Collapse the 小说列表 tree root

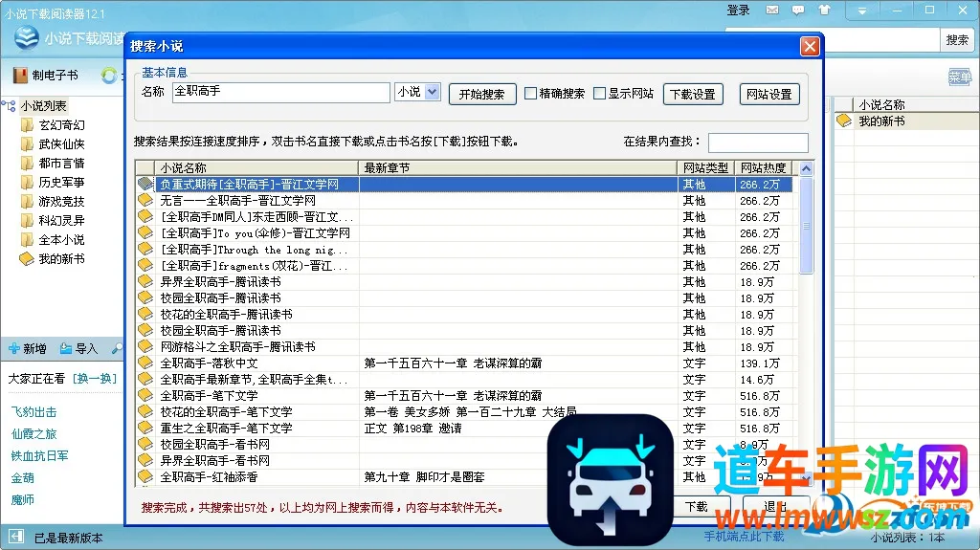(x=10, y=105)
